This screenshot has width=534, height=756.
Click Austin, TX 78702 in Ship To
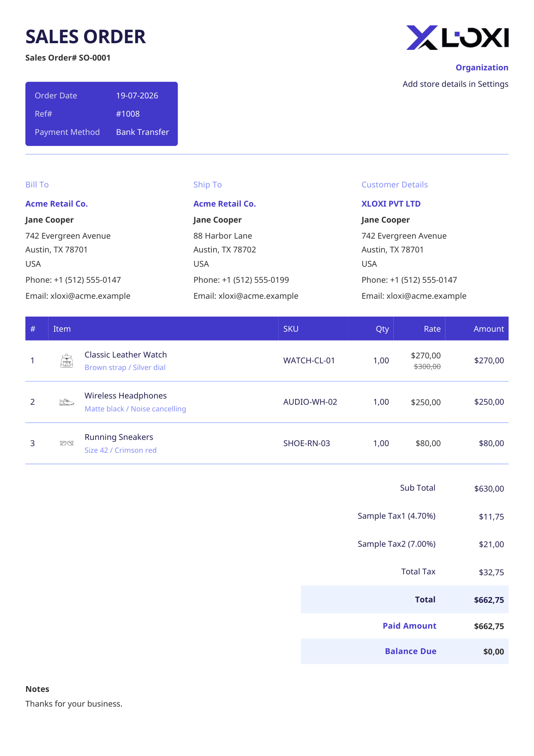(225, 249)
